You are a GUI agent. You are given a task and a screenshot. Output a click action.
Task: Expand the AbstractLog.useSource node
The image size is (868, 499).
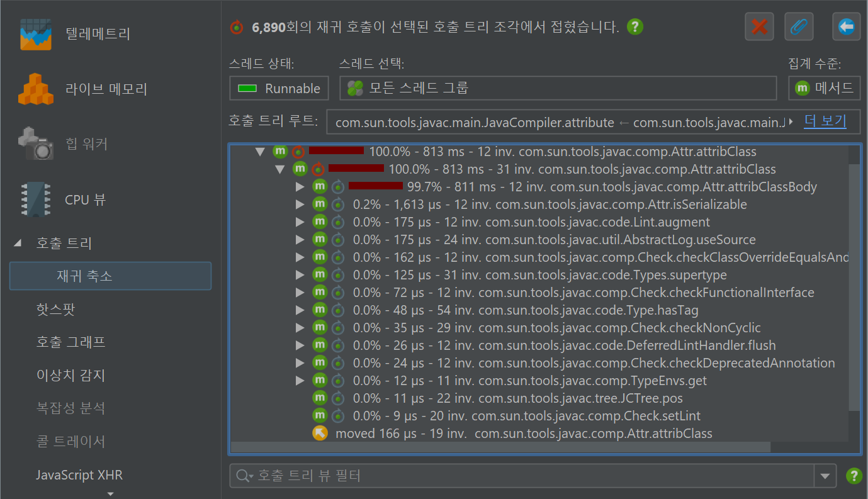click(300, 240)
